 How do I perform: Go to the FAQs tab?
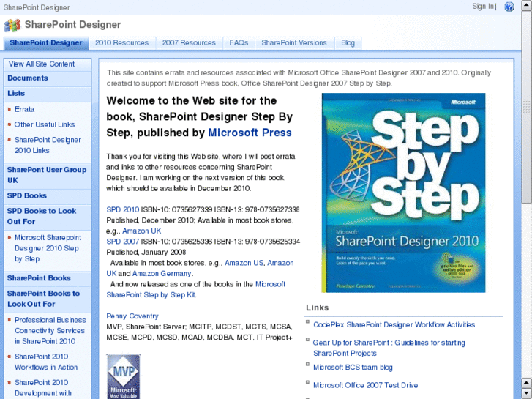[x=239, y=43]
